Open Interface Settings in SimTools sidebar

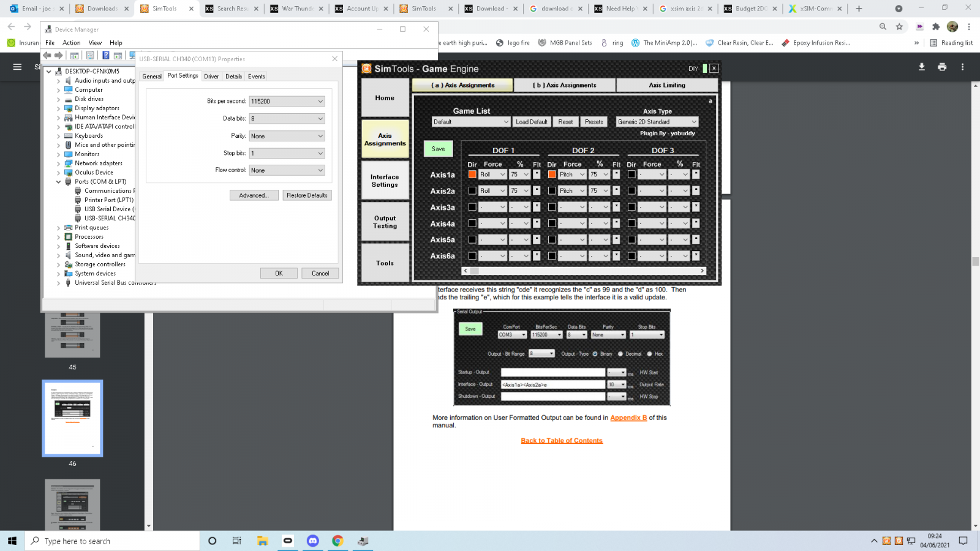(x=385, y=181)
